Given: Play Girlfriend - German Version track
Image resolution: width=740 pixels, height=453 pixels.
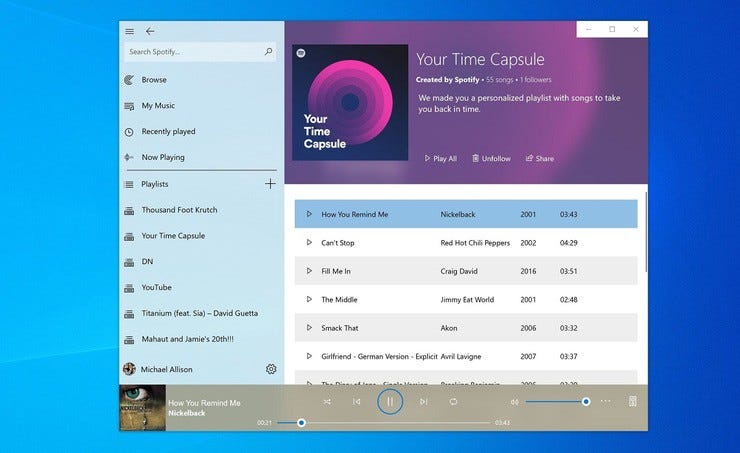Looking at the screenshot, I should click(x=309, y=356).
